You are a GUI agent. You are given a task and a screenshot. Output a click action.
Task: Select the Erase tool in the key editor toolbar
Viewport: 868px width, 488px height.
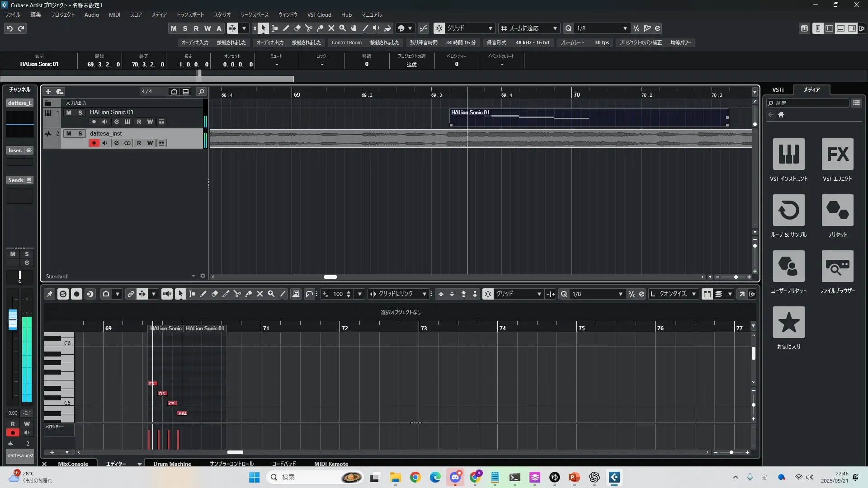pyautogui.click(x=215, y=294)
